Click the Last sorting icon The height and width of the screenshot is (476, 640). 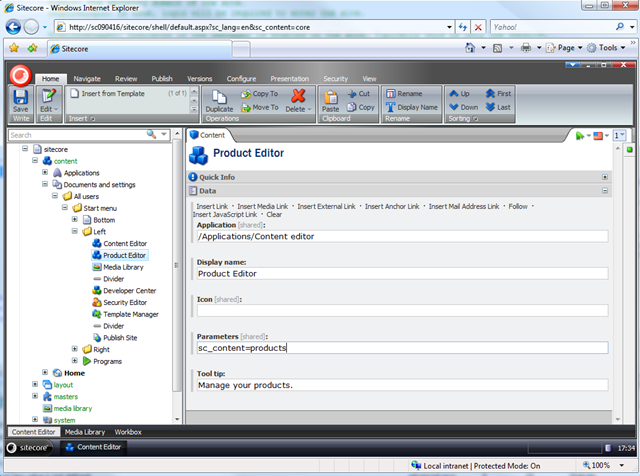(x=490, y=107)
